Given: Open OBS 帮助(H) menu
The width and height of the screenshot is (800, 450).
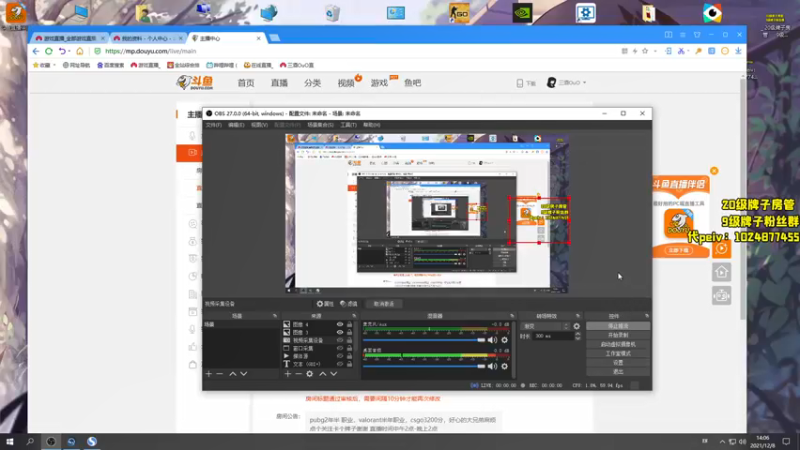Looking at the screenshot, I should pos(371,125).
